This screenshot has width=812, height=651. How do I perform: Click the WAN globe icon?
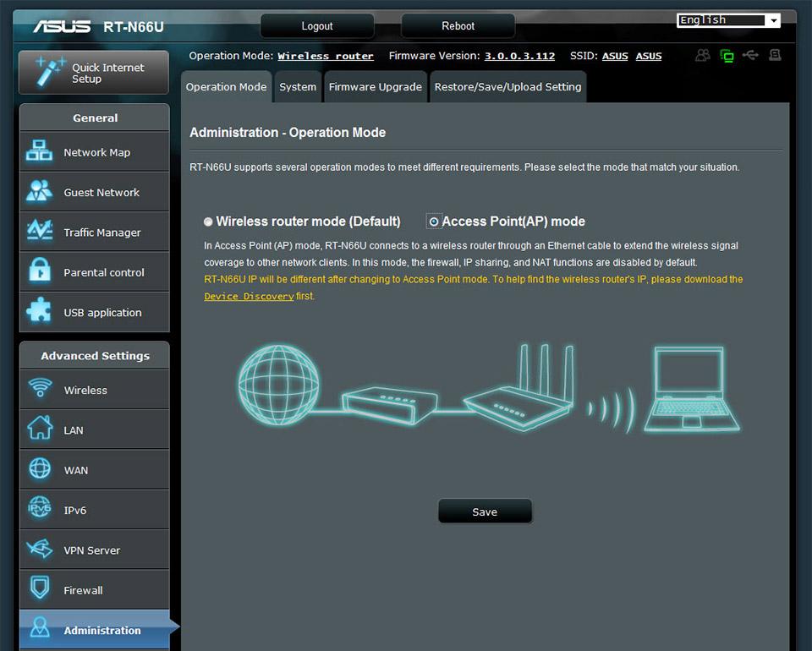point(40,468)
